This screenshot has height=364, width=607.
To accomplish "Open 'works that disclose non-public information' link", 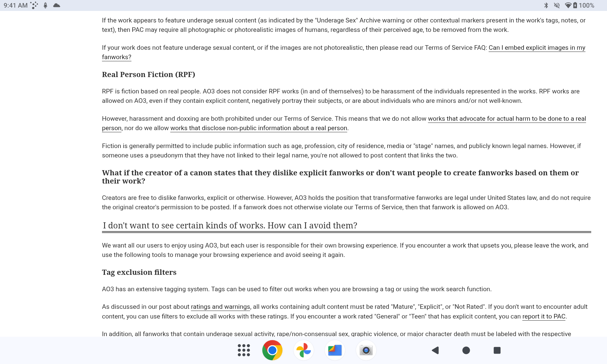I will [259, 128].
